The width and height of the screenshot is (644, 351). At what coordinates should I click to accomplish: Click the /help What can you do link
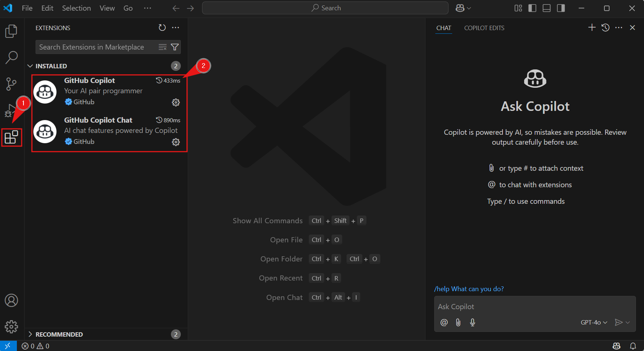coord(469,289)
